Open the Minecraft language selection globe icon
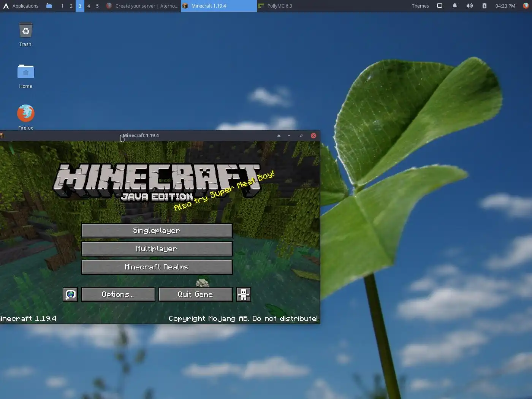 tap(70, 294)
